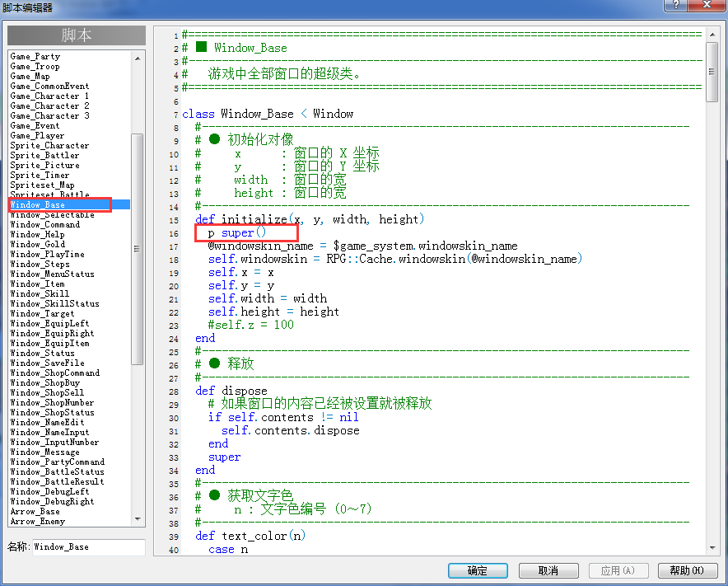728x586 pixels.
Task: Select the Window_Gold script
Action: click(38, 244)
